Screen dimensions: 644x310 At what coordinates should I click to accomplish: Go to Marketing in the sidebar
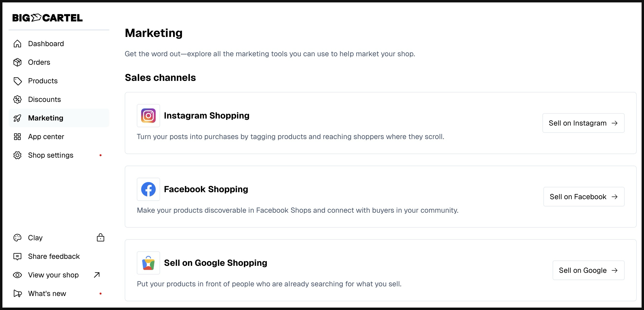pos(45,118)
